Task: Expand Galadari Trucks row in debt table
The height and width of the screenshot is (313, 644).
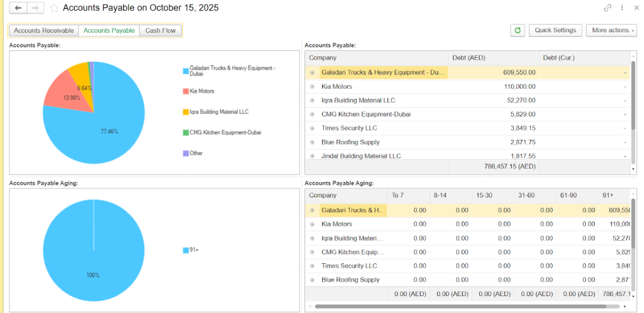Action: [x=312, y=72]
